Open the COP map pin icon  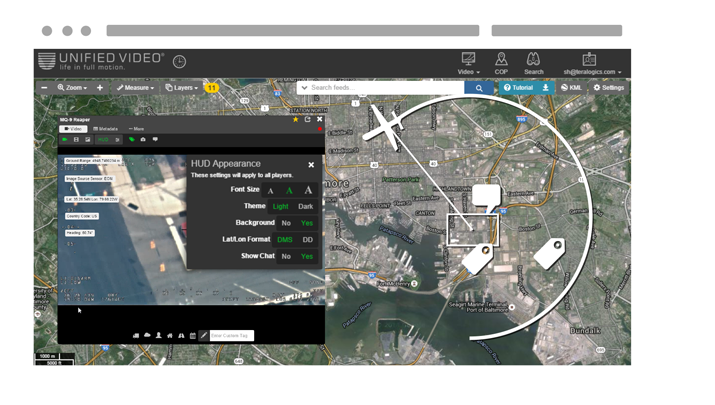(501, 63)
